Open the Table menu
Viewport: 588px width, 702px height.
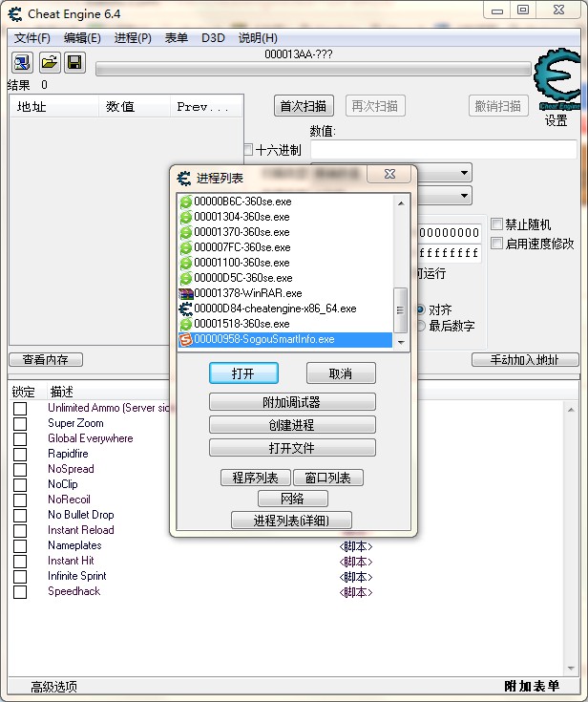click(176, 38)
